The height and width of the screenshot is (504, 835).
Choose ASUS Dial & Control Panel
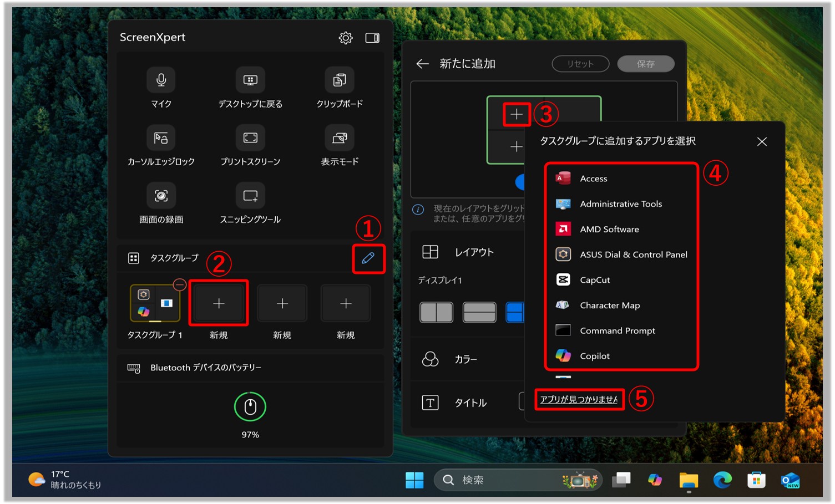[x=621, y=254]
